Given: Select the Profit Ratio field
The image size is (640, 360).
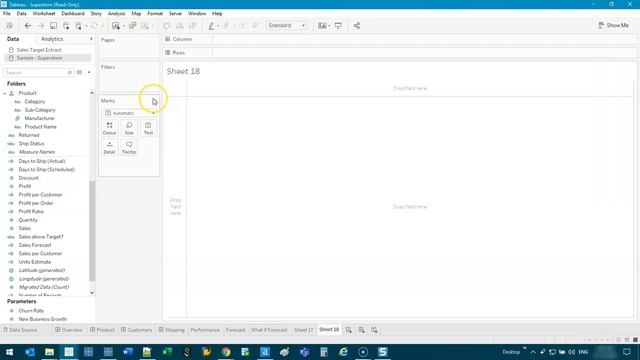Looking at the screenshot, I should 31,211.
